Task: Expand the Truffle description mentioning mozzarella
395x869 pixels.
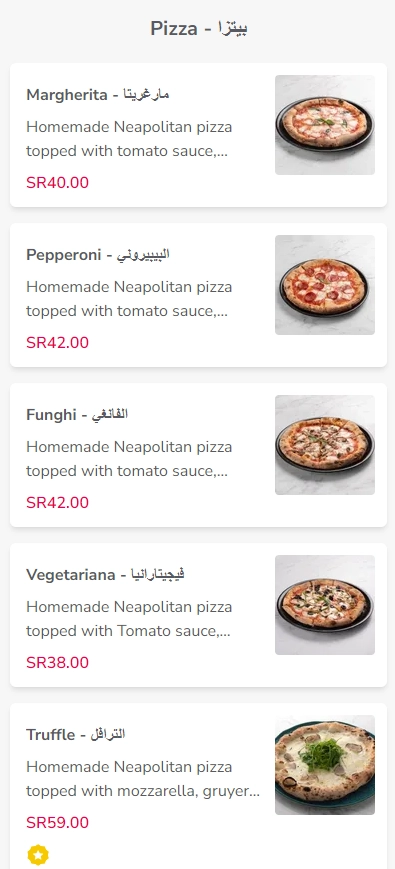Action: [x=143, y=779]
